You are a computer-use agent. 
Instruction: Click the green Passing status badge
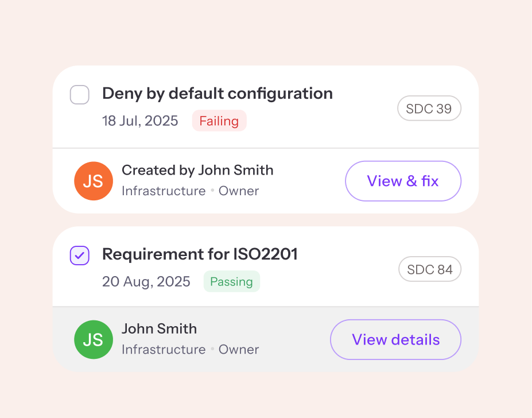point(231,281)
